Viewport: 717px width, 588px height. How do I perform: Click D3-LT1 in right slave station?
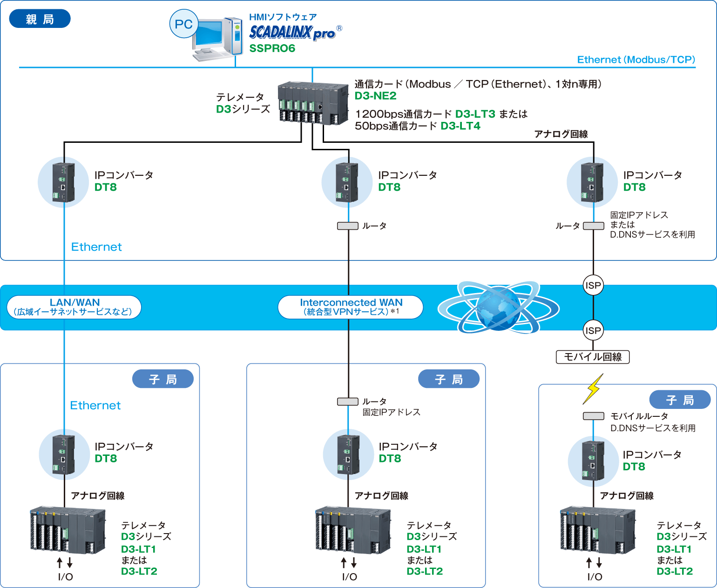pos(674,549)
